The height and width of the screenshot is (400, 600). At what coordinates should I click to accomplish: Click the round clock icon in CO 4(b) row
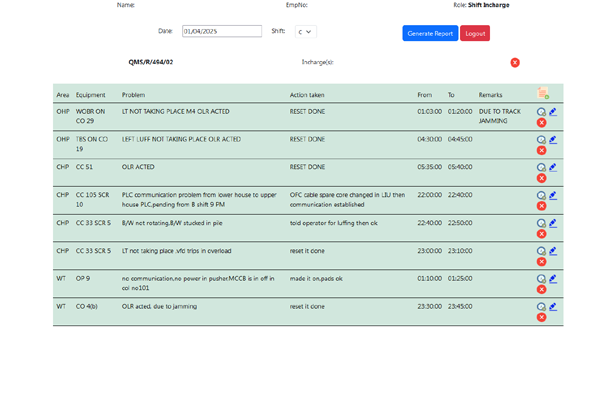tap(541, 307)
